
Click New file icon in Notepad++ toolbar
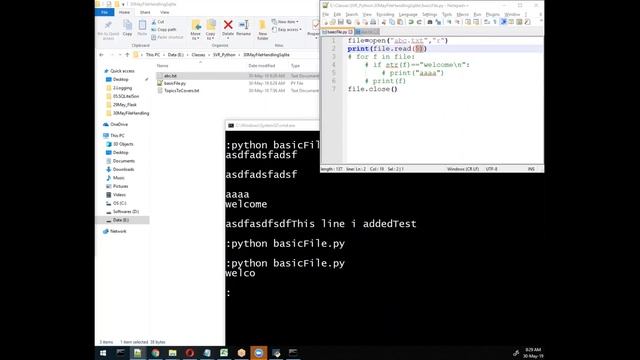(x=325, y=22)
